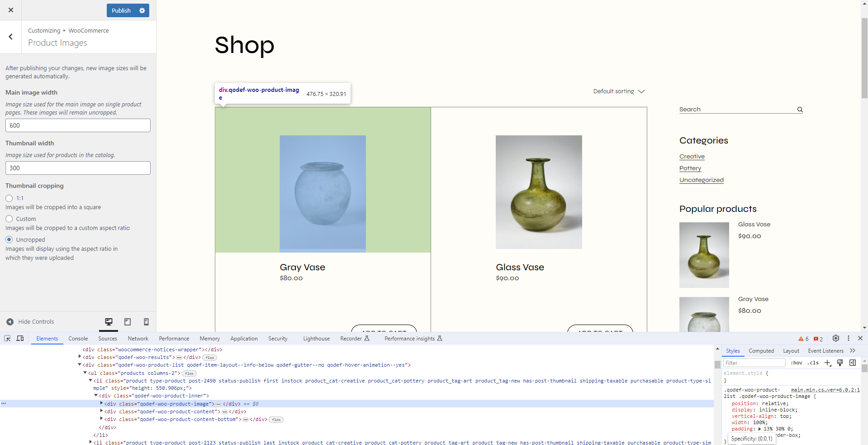868x445 pixels.
Task: Close the DevTools panel
Action: pyautogui.click(x=860, y=338)
